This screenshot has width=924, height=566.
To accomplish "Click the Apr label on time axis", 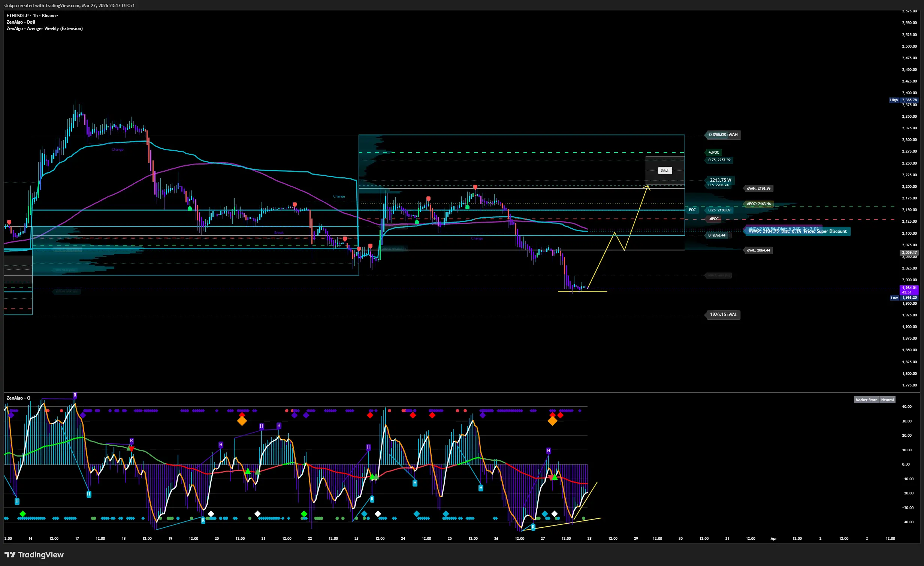I will point(773,539).
